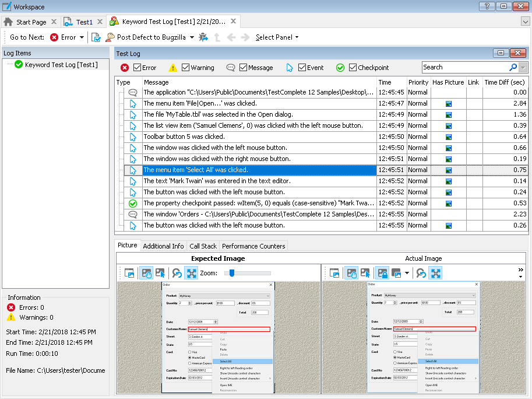
Task: Click fit-to-window icon in Expected Image toolbar
Action: pos(191,273)
